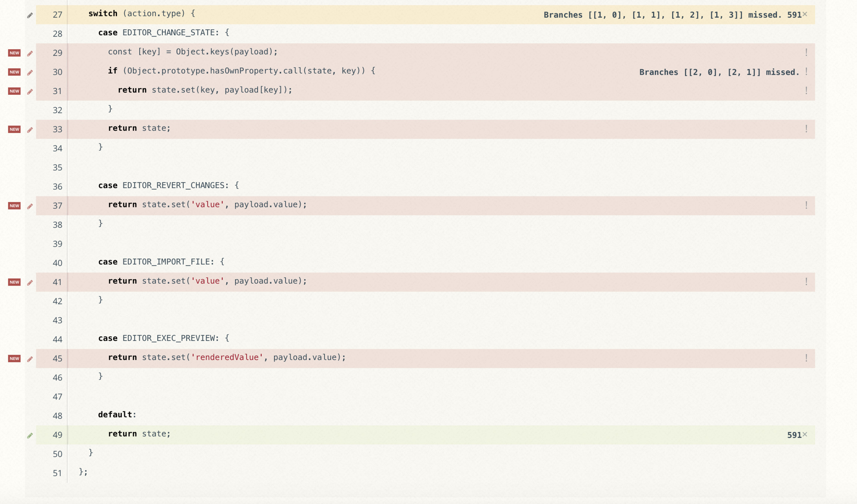Screen dimensions: 857x504
Task: Click line number 44
Action: 57,339
